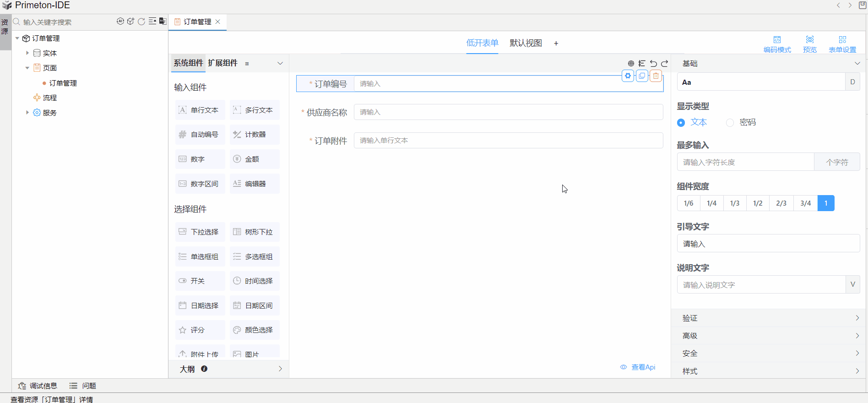Expand the 验证 section

pyautogui.click(x=768, y=318)
